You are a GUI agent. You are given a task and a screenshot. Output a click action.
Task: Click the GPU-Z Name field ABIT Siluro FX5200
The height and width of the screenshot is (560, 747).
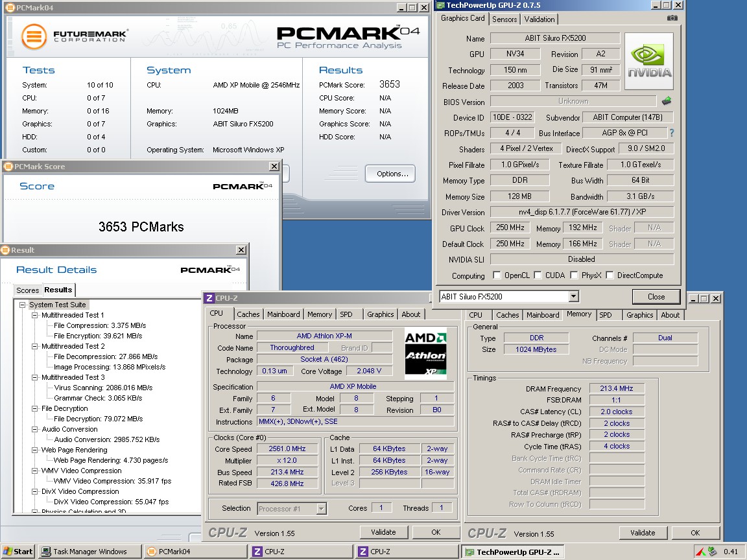click(555, 38)
